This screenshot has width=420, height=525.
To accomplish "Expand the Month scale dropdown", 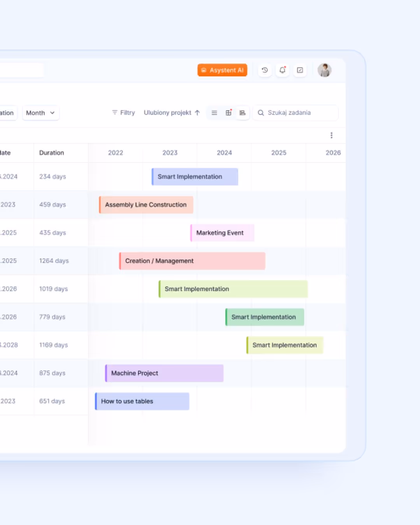I will tap(40, 113).
